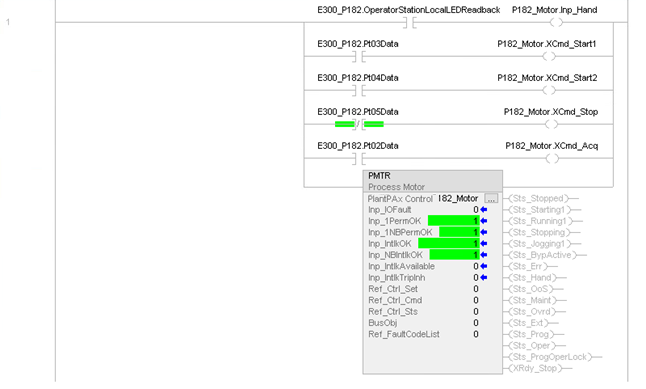
Task: Click the Inp_1PermOK green value 1
Action: coord(454,221)
